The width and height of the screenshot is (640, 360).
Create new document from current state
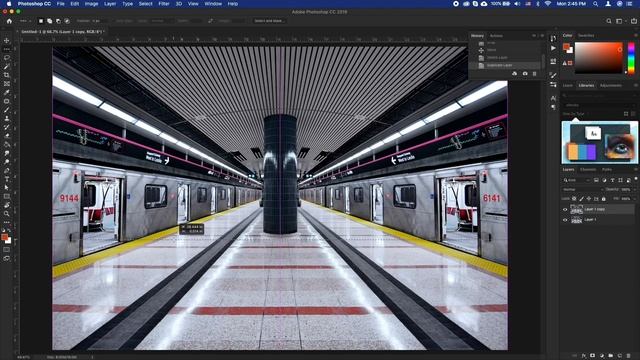514,73
